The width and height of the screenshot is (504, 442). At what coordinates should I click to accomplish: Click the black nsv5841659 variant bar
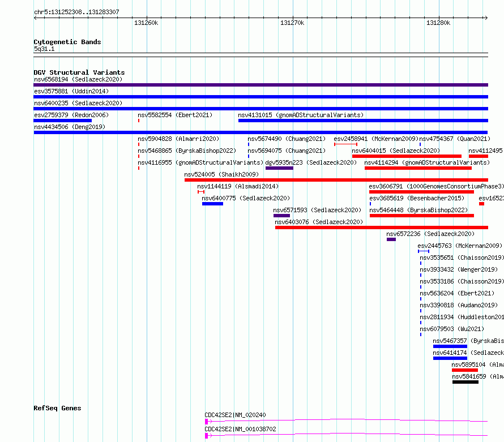[x=465, y=382]
